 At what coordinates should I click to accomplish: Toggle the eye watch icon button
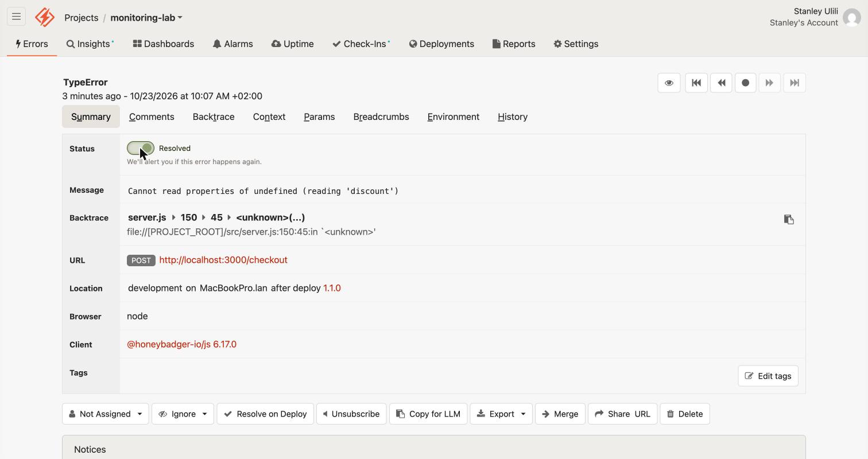(669, 83)
